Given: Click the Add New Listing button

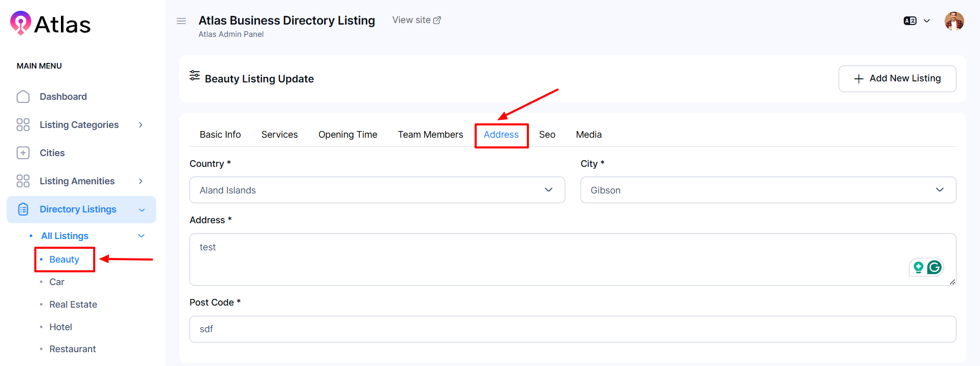Looking at the screenshot, I should [897, 79].
